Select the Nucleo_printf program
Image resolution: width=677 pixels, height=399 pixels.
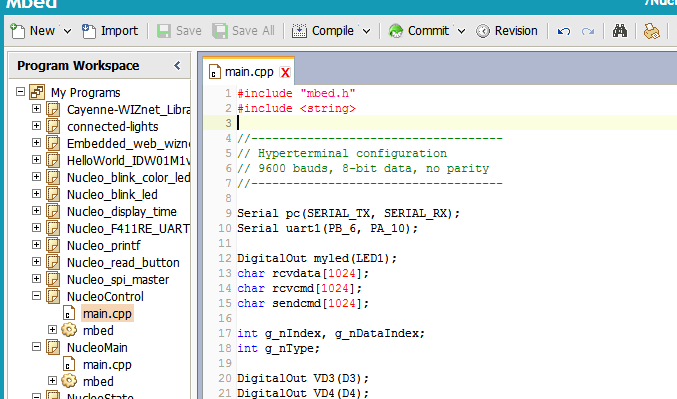pos(104,246)
